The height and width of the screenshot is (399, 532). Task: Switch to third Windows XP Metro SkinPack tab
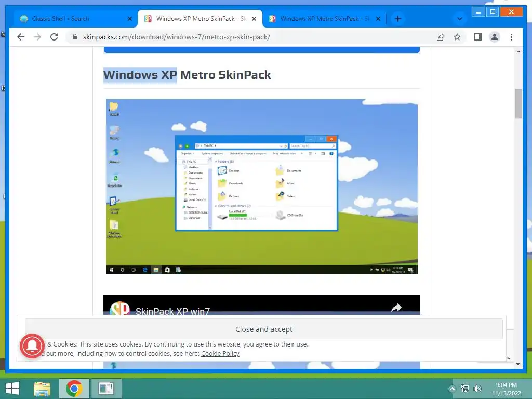[324, 19]
